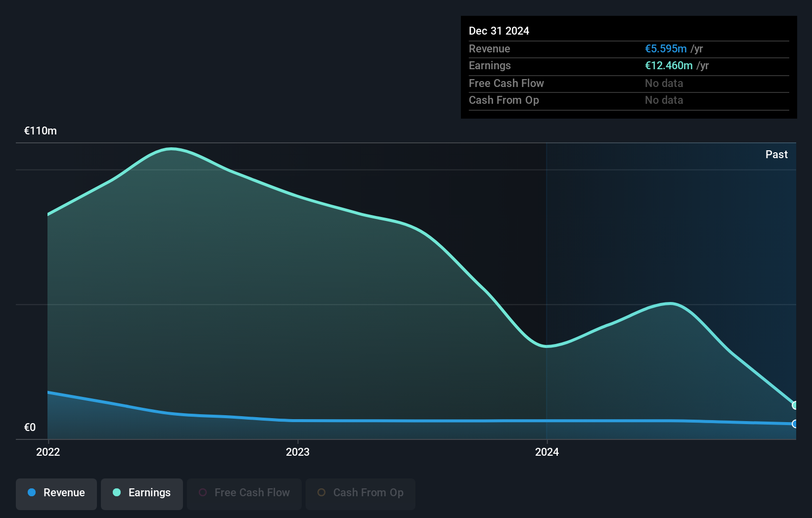Click the Dec 31 2024 tooltip date
Image resolution: width=812 pixels, height=518 pixels.
click(x=499, y=31)
